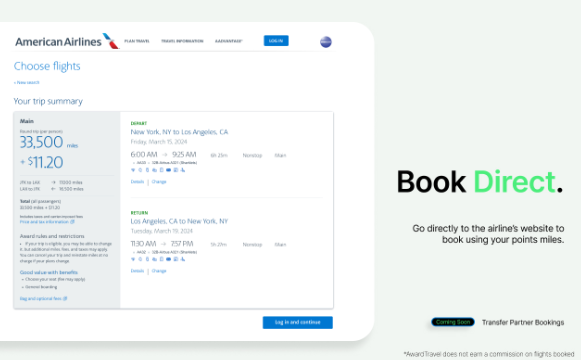The image size is (581, 360).
Task: Go back via the New search link
Action: coord(27,83)
